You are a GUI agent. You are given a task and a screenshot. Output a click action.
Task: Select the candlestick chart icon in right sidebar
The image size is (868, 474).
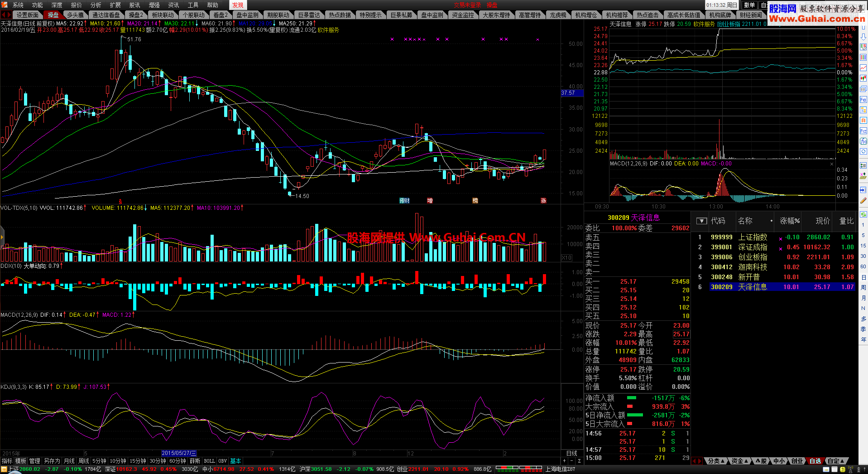point(863,77)
